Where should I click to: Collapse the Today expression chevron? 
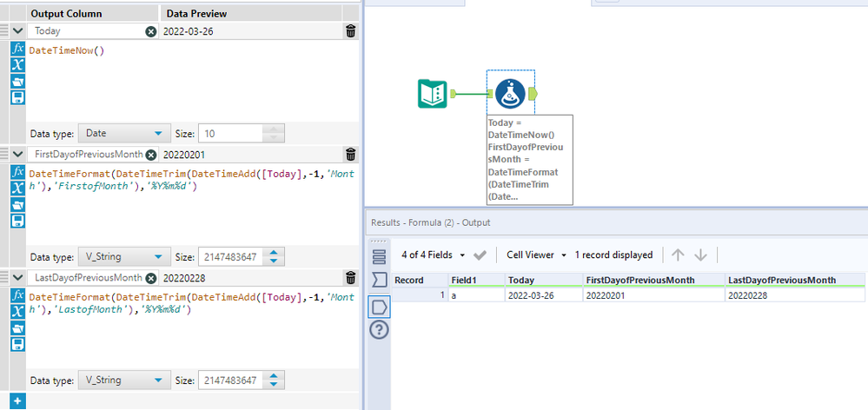[17, 31]
